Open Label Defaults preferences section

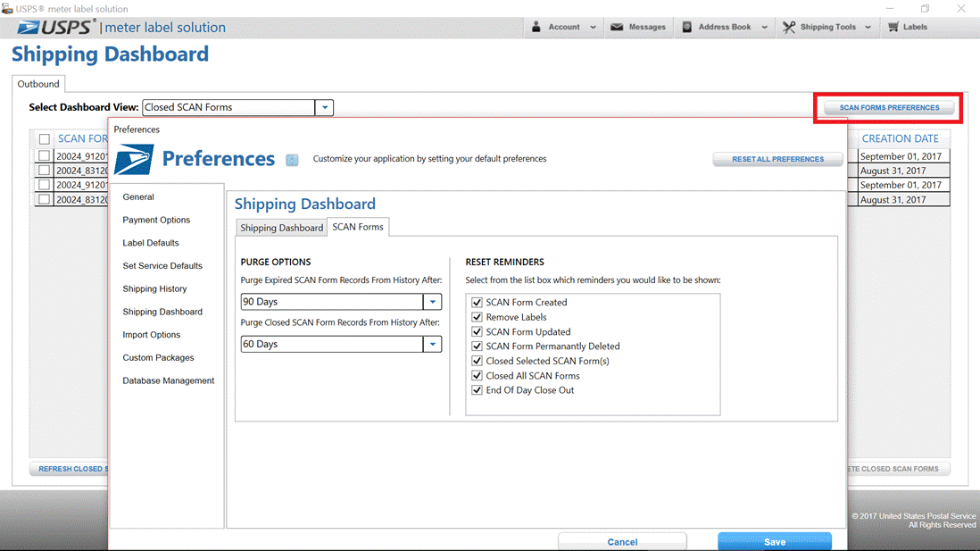(x=151, y=243)
